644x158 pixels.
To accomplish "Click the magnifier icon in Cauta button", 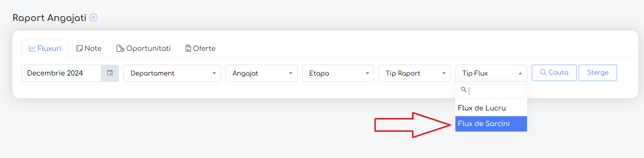I will click(543, 72).
